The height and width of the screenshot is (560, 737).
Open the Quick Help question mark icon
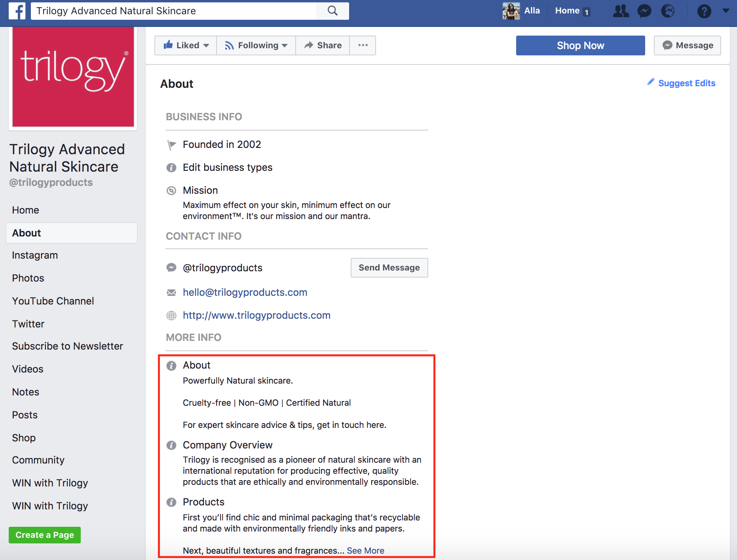704,11
